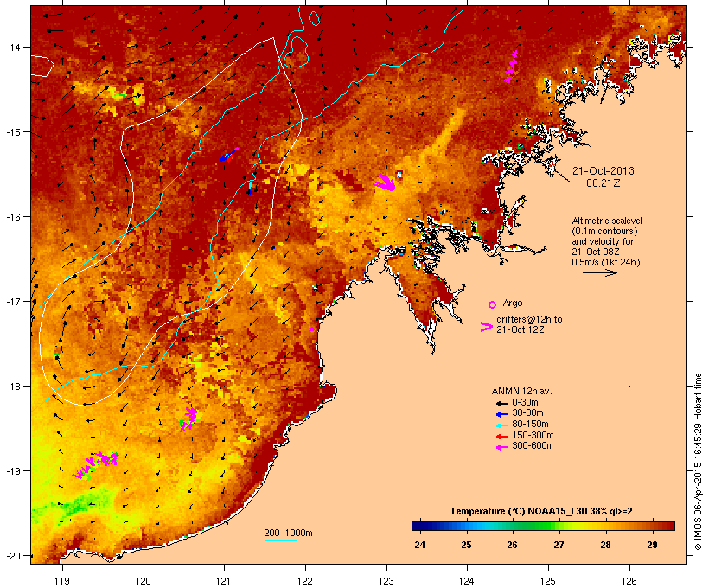Click the colorbar tick label 27
This screenshot has width=709, height=588.
point(559,545)
